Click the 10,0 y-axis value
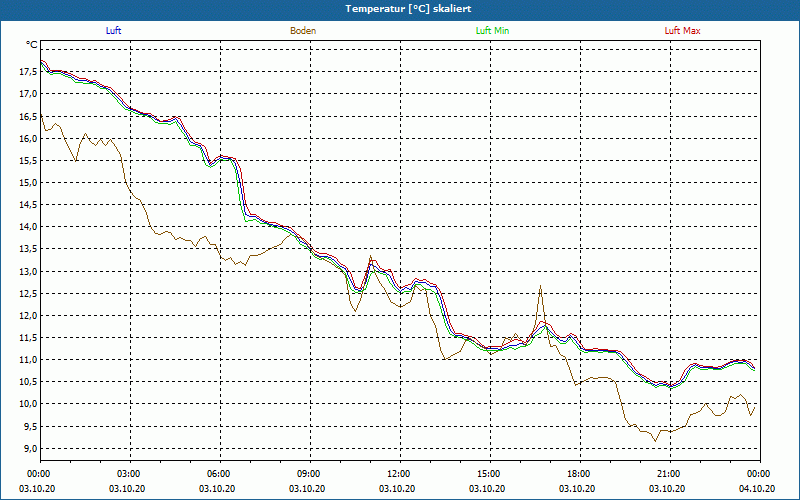 28,404
